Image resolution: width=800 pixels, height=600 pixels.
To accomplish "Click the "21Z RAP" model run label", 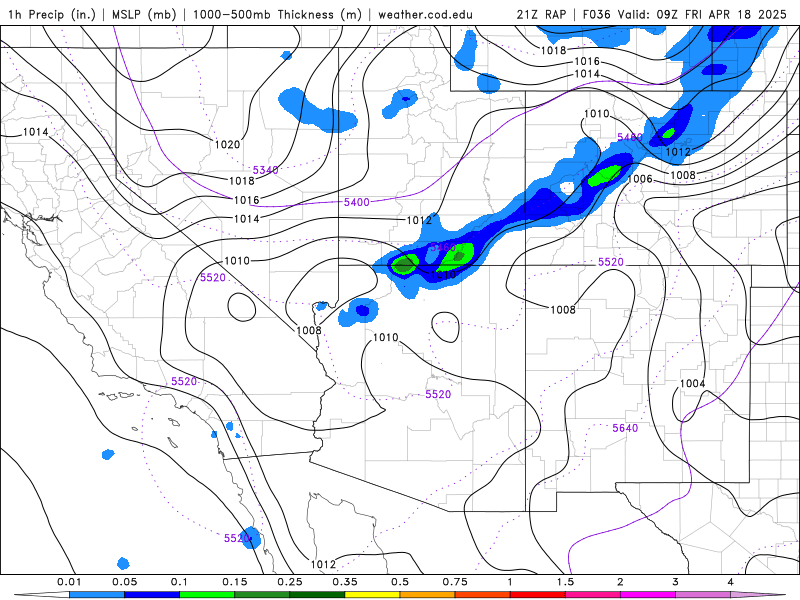I will pyautogui.click(x=541, y=14).
